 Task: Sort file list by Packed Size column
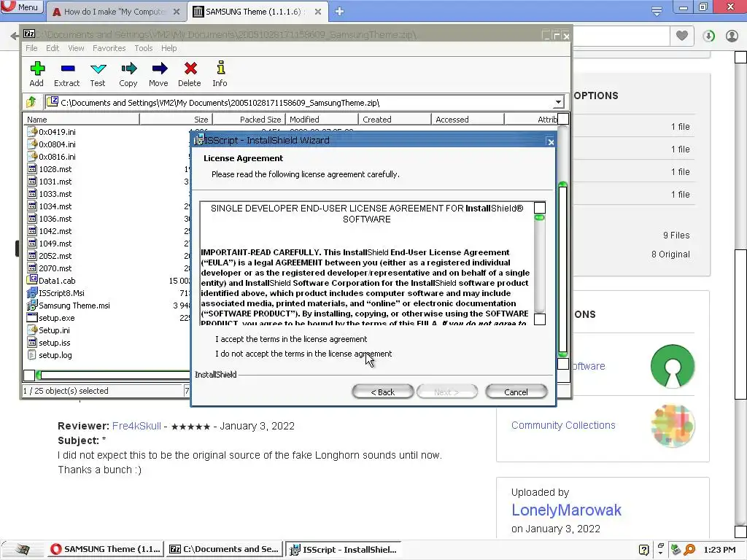[x=249, y=120]
